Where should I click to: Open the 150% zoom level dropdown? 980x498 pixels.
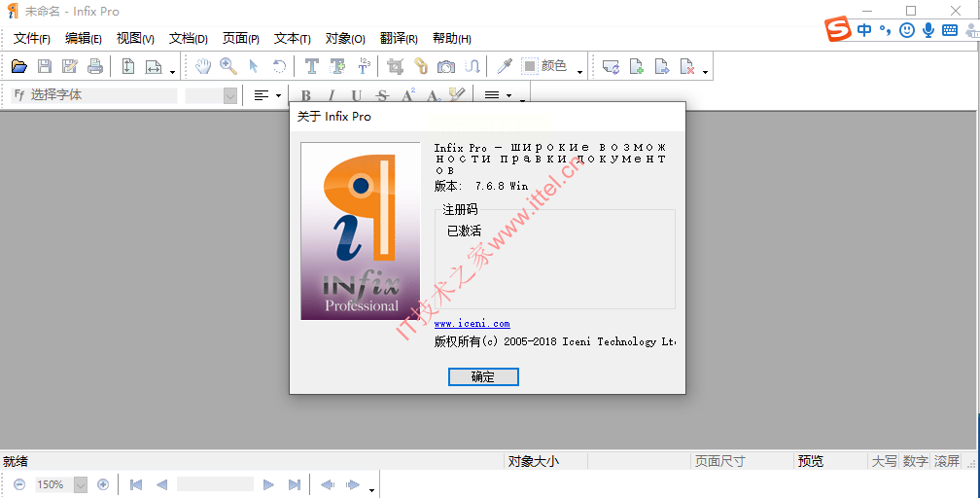coord(80,484)
